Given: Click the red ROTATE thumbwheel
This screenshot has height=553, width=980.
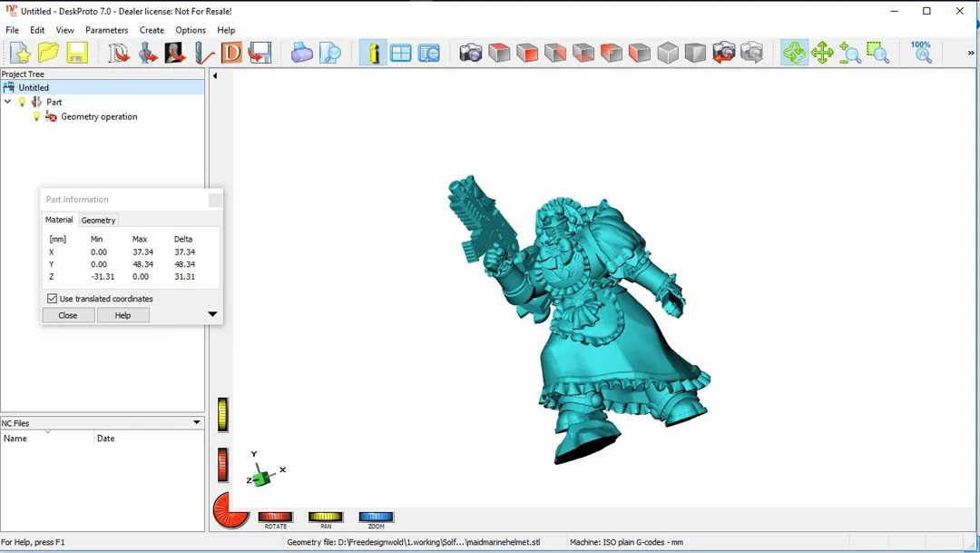Looking at the screenshot, I should pos(276,517).
